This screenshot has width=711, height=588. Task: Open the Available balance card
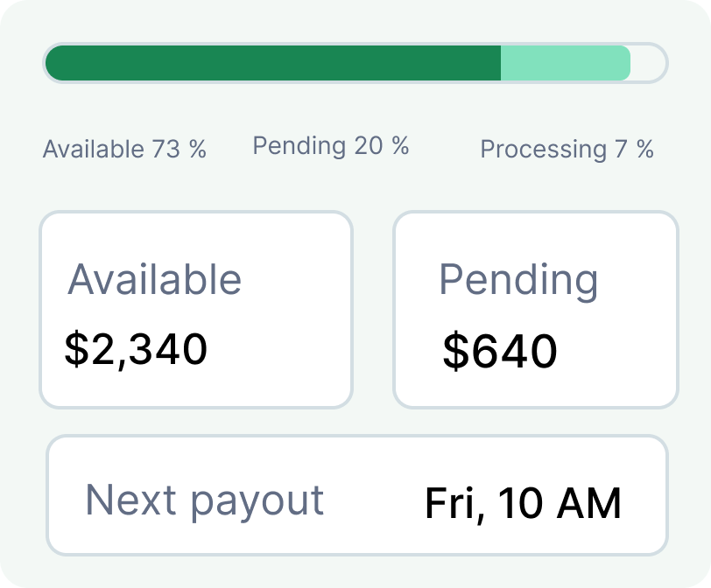[x=196, y=310]
